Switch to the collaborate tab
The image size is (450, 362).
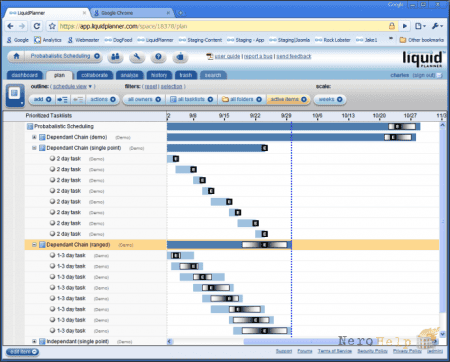coord(95,75)
